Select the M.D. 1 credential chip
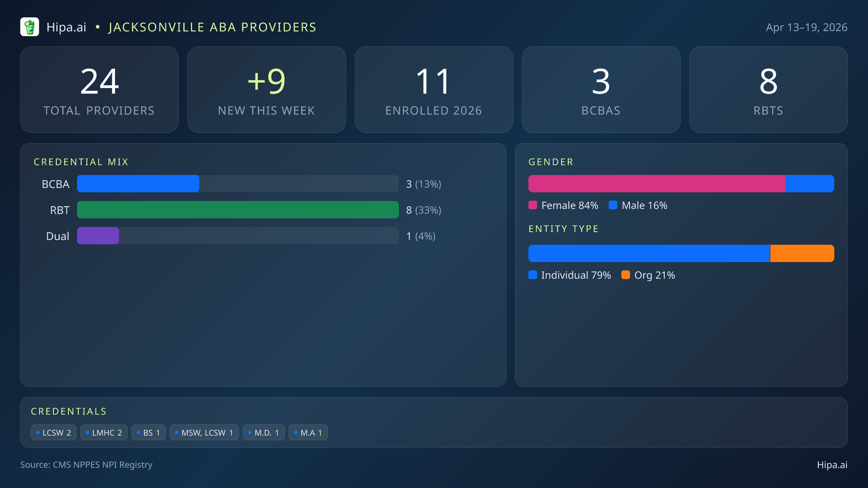Screen dimensions: 868x488 (264, 433)
